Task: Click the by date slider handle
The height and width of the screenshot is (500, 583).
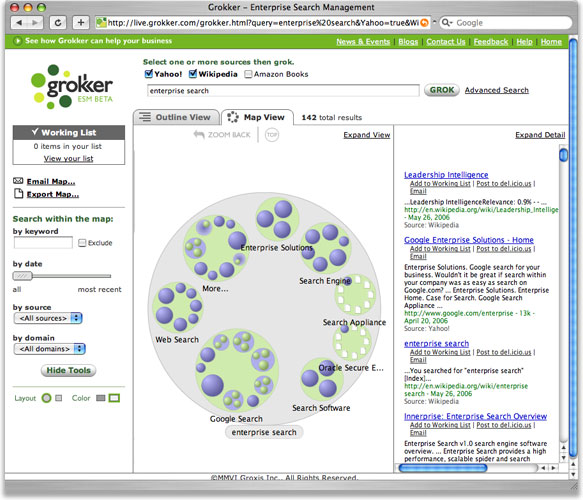Action: pos(23,276)
